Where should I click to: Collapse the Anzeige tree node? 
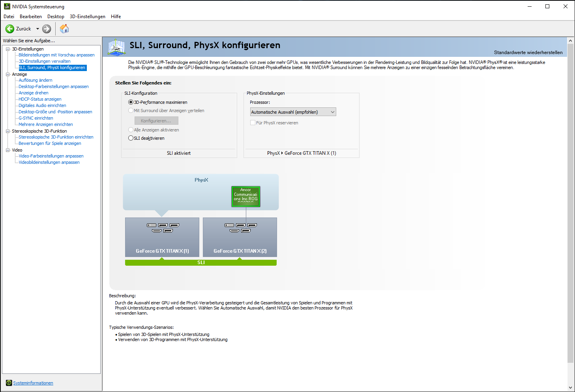pyautogui.click(x=7, y=74)
